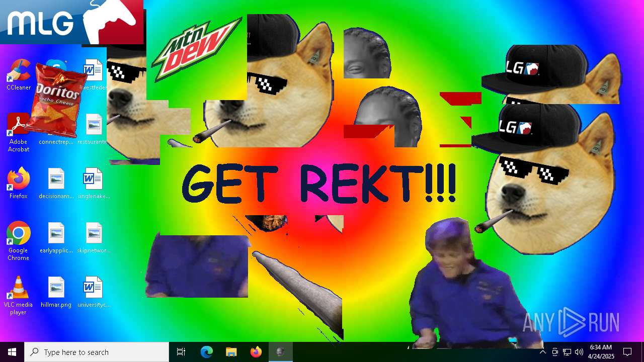Select the Google Chrome desktop shortcut
This screenshot has width=644, height=362.
click(x=18, y=241)
